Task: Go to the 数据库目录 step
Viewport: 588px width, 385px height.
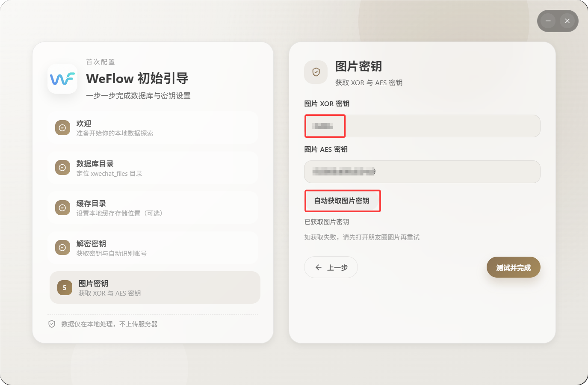Action: coord(154,168)
